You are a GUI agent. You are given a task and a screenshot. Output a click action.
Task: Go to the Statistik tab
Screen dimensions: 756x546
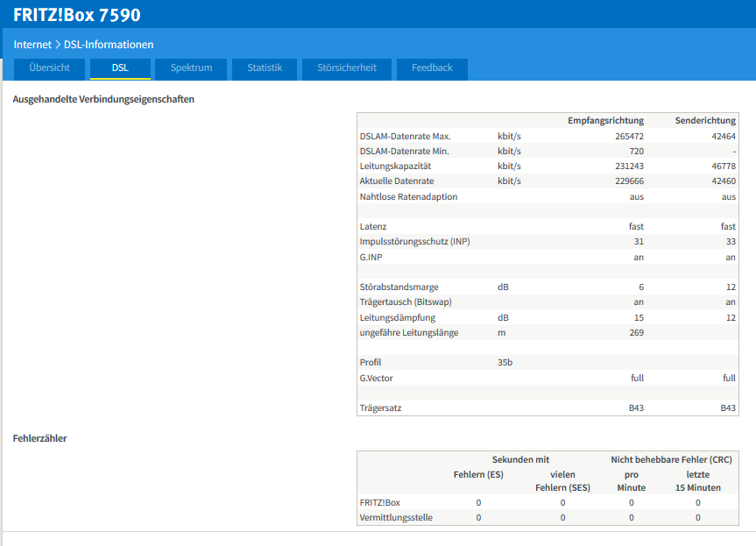(265, 68)
